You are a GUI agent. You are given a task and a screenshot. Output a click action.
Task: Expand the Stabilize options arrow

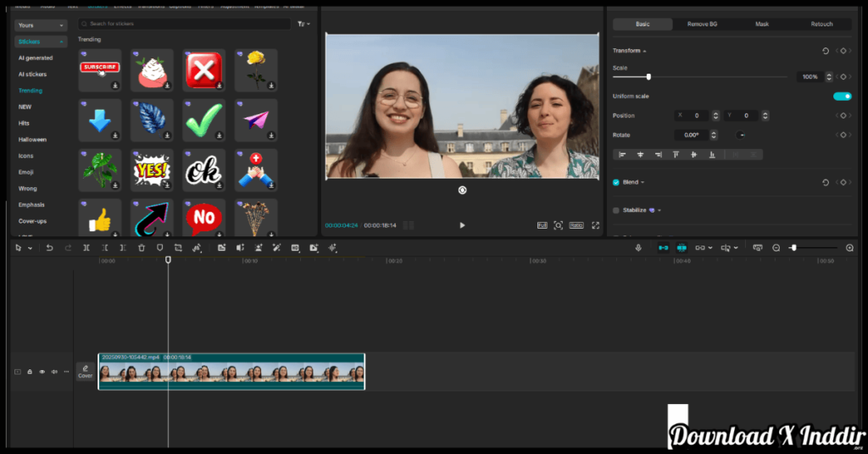click(659, 210)
